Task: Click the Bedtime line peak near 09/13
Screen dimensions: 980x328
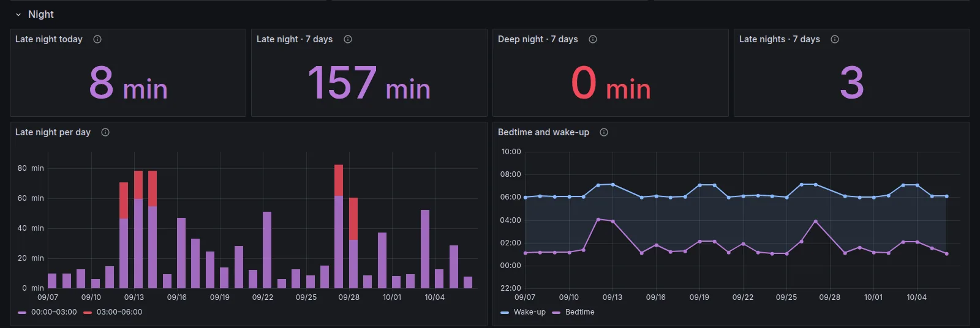Action: 598,219
